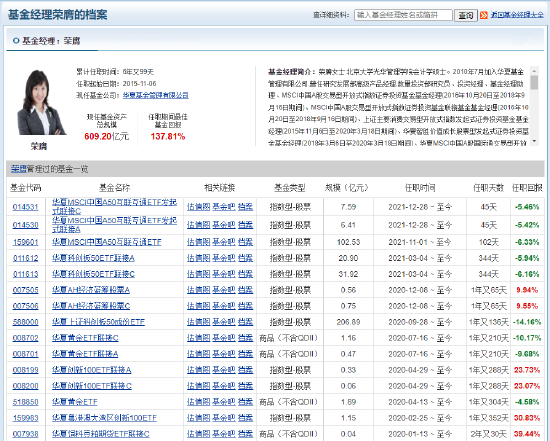This screenshot has height=441, width=550.
Task: Open 荣膺 link in funds list header
Action: tap(19, 169)
